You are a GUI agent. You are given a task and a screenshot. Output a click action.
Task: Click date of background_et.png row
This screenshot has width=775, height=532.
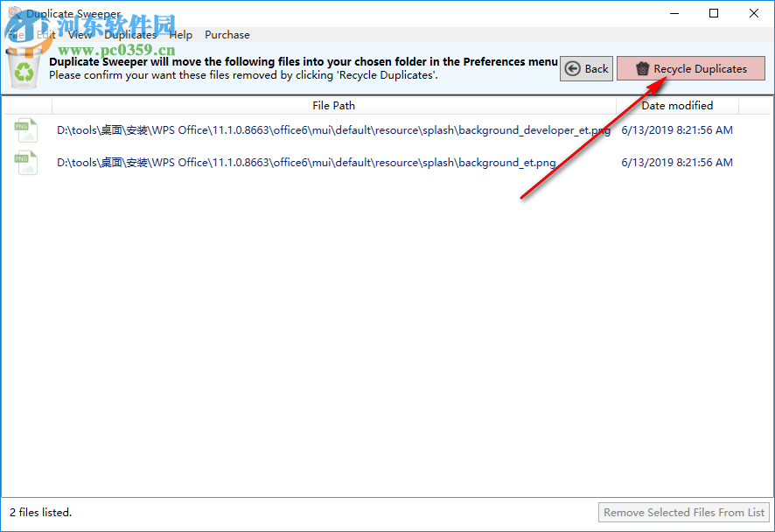pyautogui.click(x=677, y=163)
